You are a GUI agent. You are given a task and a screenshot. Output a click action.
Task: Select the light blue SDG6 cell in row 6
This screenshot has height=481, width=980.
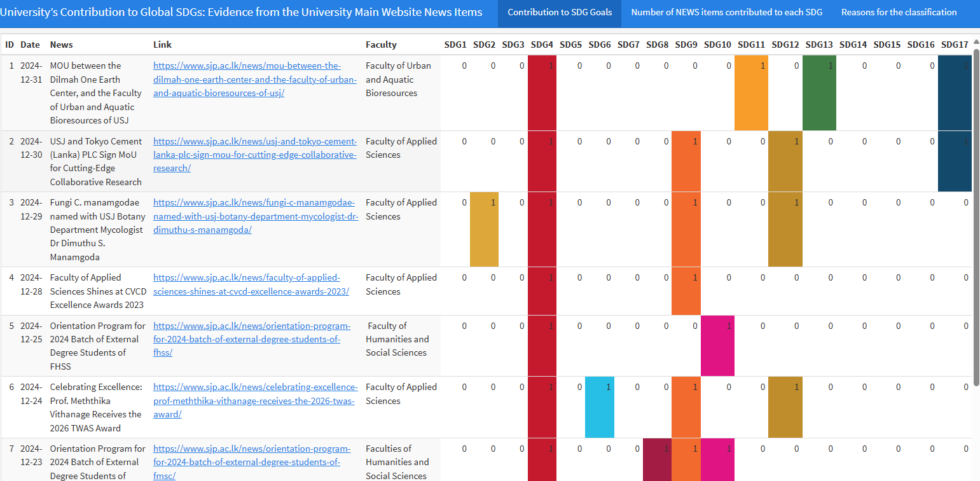pyautogui.click(x=600, y=407)
